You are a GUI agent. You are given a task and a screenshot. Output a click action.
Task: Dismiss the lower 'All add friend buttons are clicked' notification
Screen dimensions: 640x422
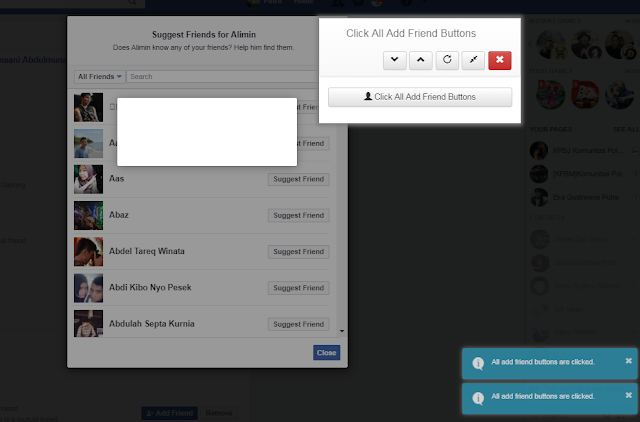coord(629,395)
